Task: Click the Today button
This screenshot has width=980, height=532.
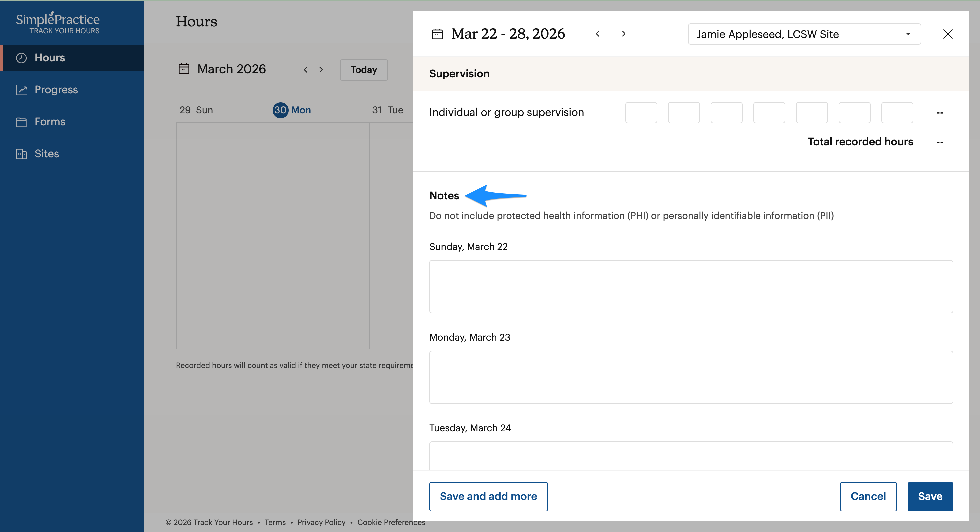Action: pyautogui.click(x=364, y=70)
